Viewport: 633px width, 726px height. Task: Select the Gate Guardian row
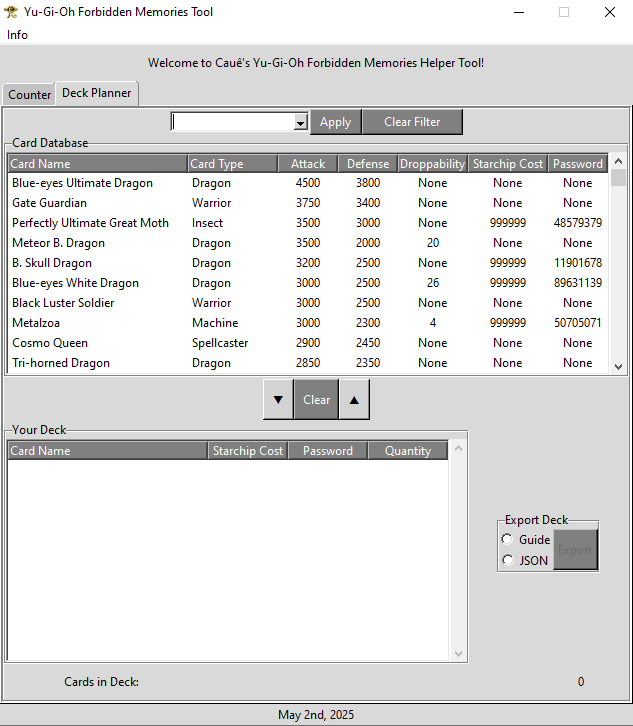(307, 203)
